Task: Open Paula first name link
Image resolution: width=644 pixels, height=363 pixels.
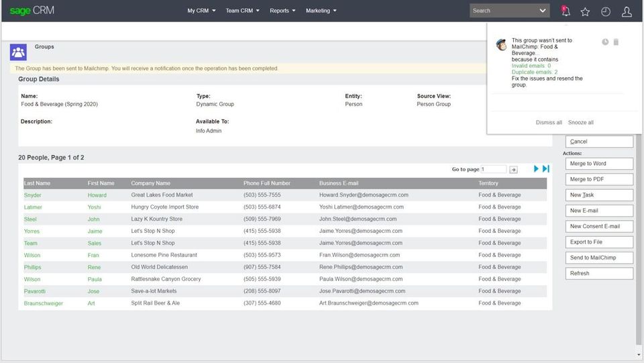Action: 95,279
